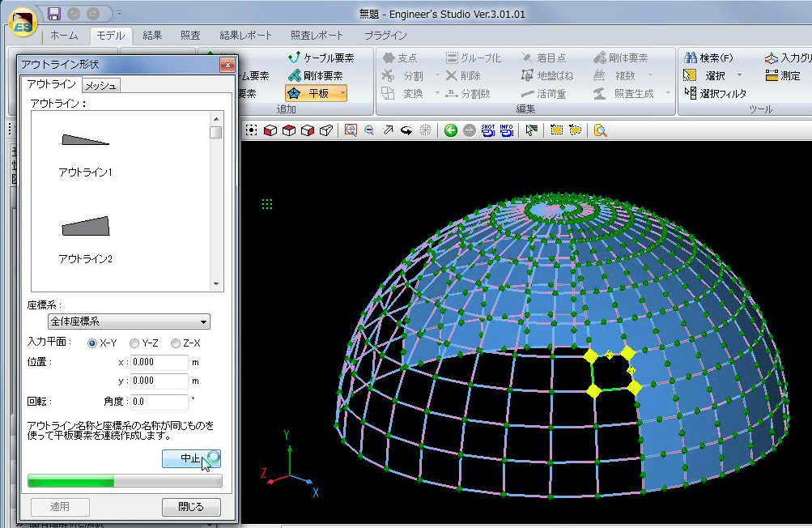Switch to the メッシュ dialog tab
The height and width of the screenshot is (528, 812).
click(x=101, y=86)
